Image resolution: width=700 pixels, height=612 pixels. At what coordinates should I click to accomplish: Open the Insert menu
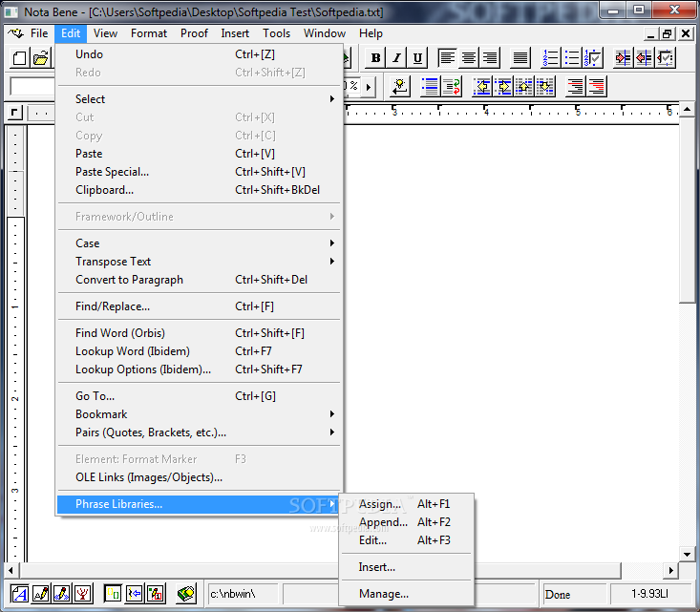(235, 33)
